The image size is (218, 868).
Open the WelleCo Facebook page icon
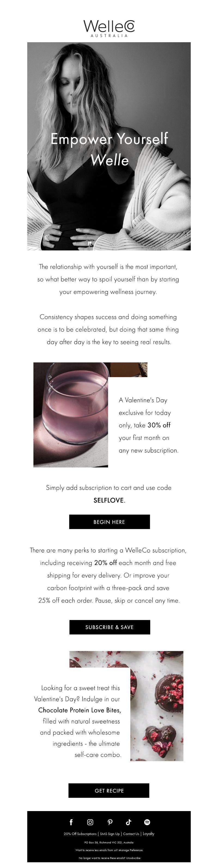(x=71, y=822)
